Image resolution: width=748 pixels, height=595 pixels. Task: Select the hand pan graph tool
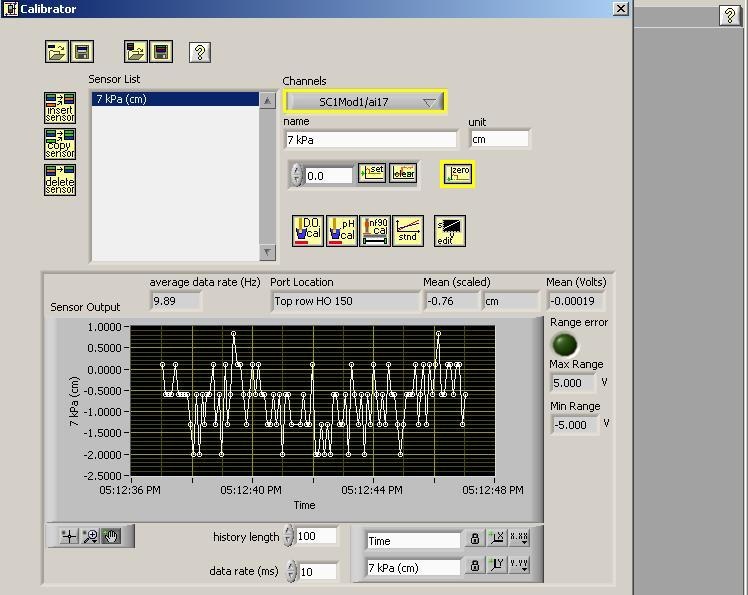[x=111, y=536]
